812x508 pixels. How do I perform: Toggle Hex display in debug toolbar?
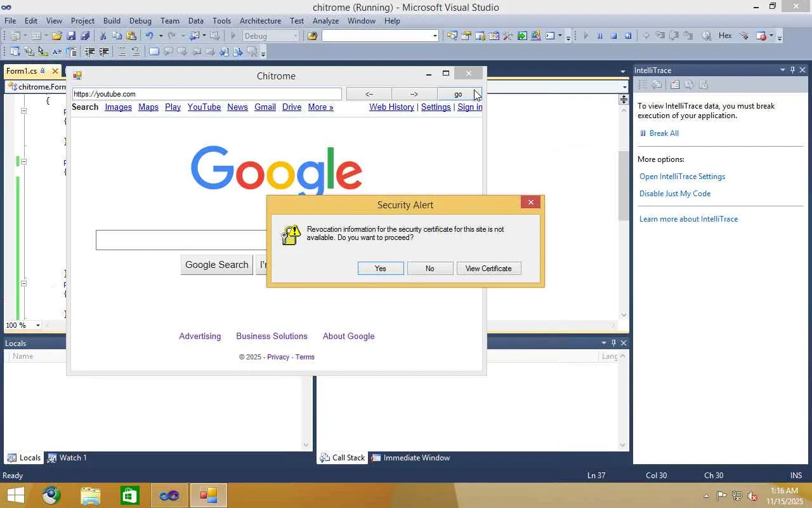[725, 36]
